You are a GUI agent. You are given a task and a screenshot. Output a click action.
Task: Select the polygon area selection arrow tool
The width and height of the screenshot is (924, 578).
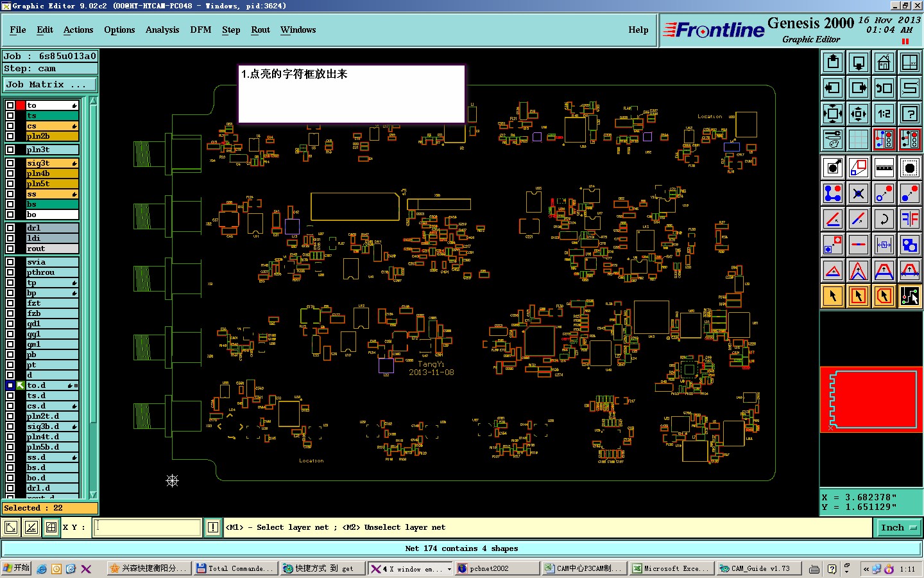tap(884, 296)
